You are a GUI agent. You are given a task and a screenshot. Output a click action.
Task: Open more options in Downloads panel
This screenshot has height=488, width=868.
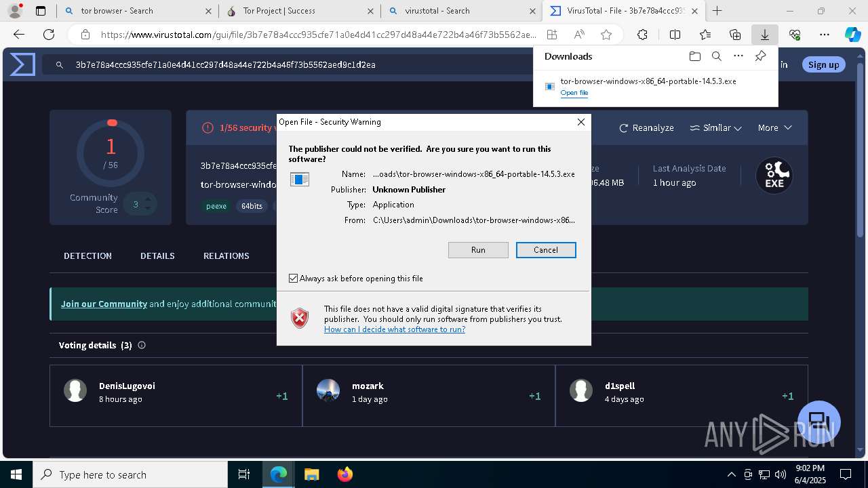pos(738,56)
